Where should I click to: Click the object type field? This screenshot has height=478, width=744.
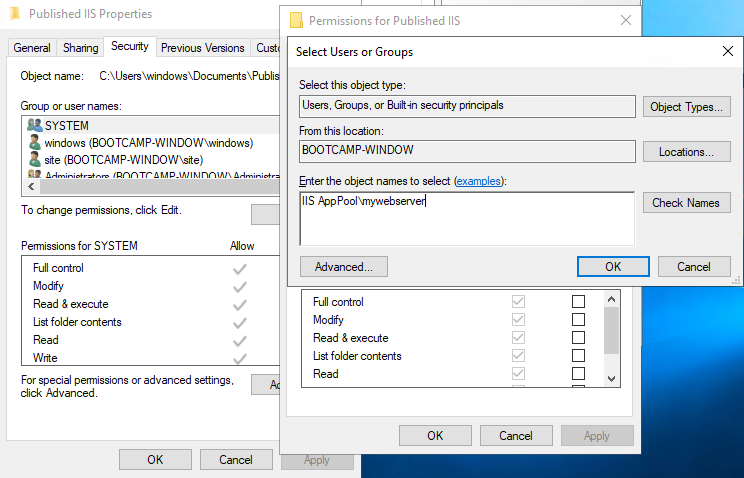(467, 106)
